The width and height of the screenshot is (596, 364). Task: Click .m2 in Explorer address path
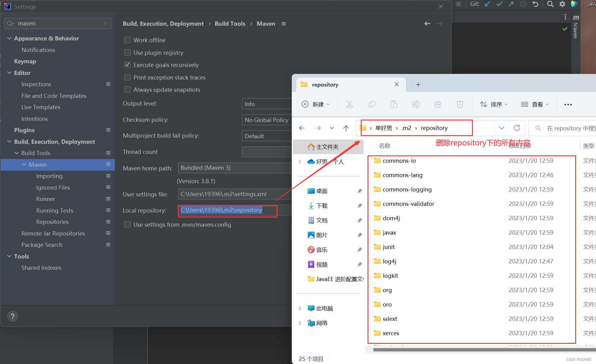pyautogui.click(x=406, y=128)
